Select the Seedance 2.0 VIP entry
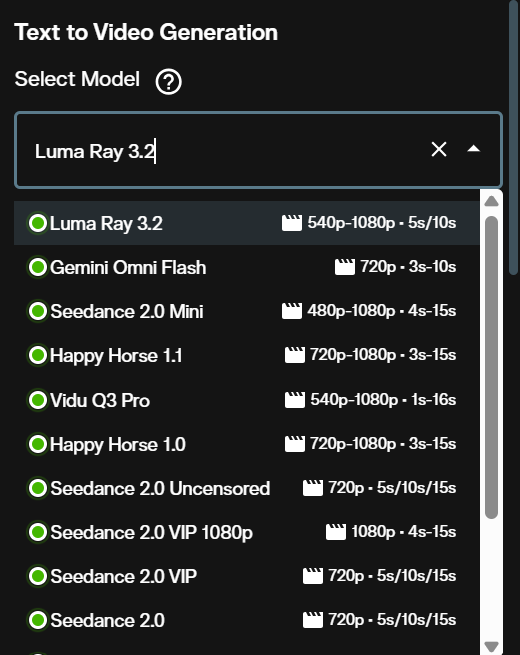 click(x=246, y=576)
